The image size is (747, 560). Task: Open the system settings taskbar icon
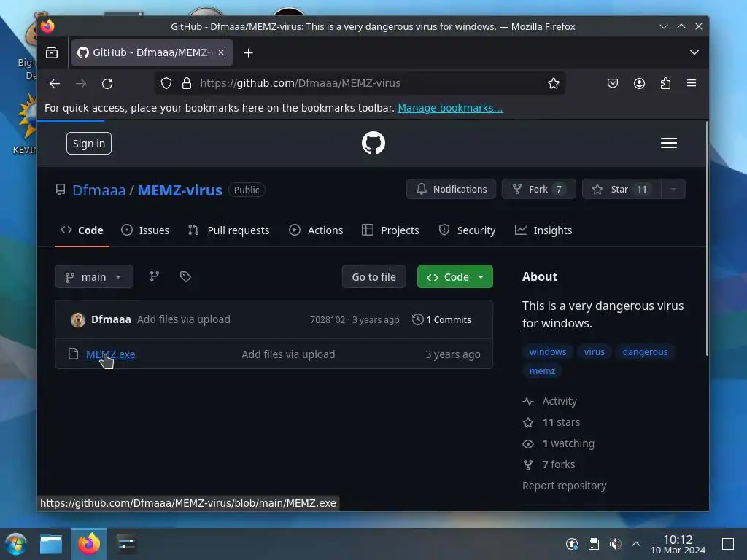127,544
